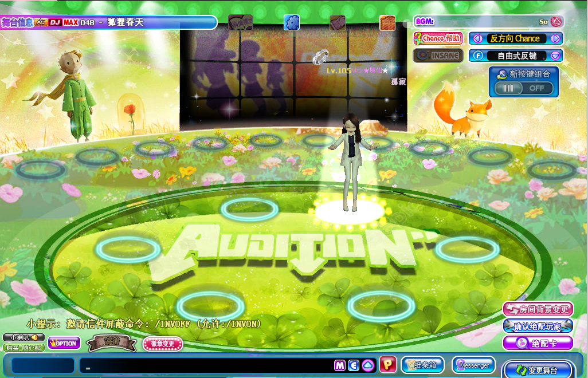588x378 pixels.
Task: Click the 徽章变更 badge change button
Action: pos(163,344)
